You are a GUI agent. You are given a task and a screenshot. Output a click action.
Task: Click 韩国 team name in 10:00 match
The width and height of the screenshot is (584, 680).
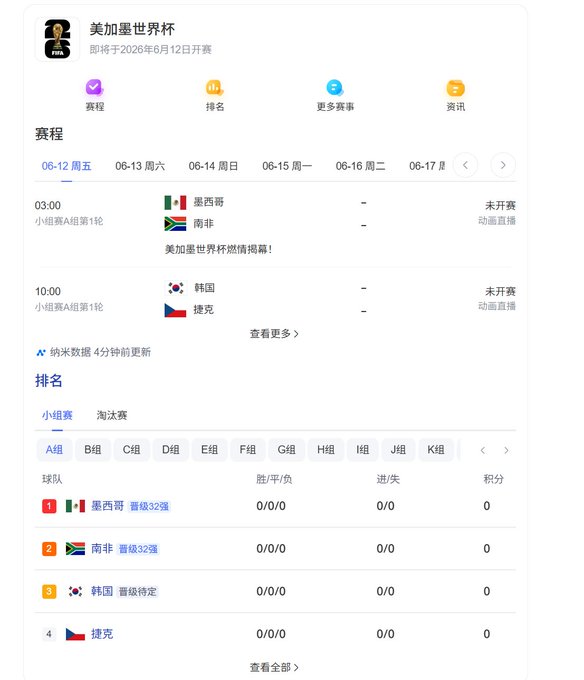[x=204, y=288]
